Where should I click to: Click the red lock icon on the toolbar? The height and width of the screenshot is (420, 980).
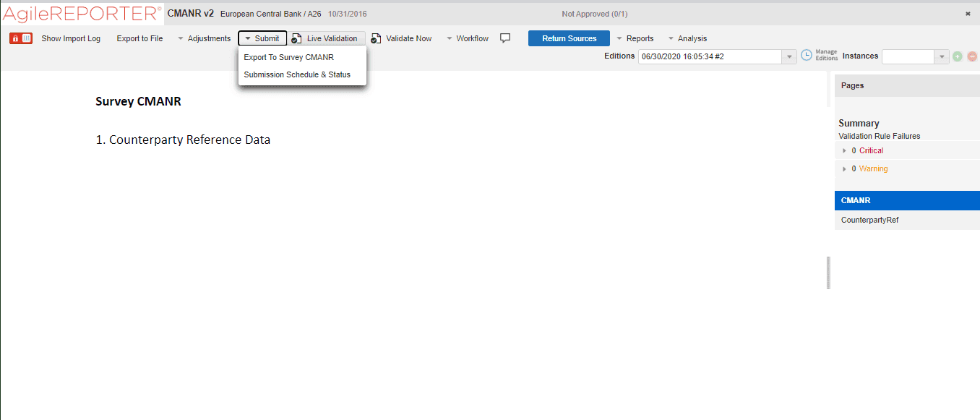click(16, 38)
